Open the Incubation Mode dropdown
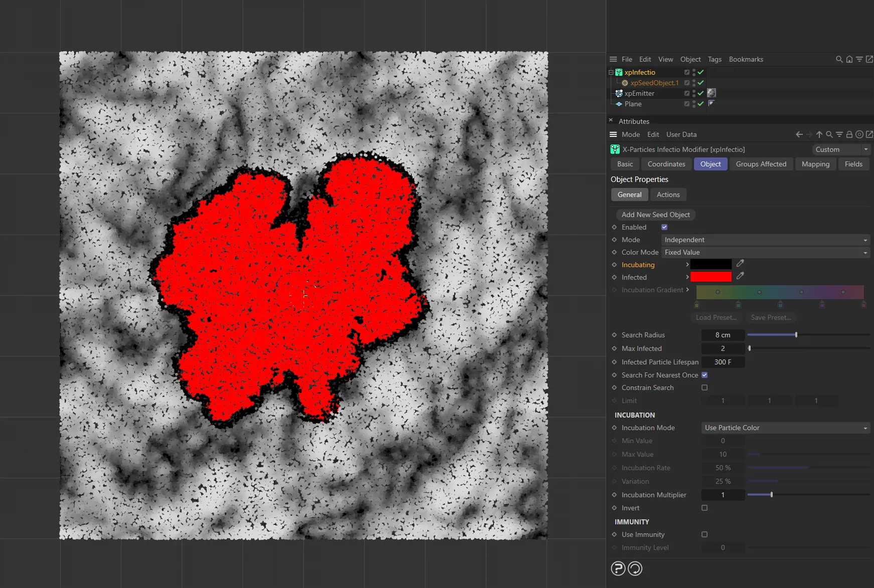The width and height of the screenshot is (874, 588). [785, 428]
